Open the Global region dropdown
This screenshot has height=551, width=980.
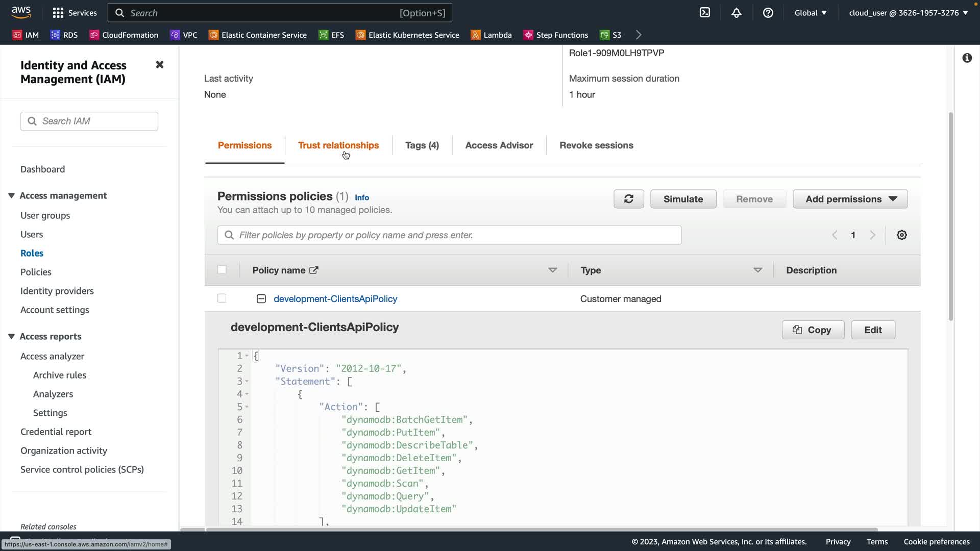810,13
